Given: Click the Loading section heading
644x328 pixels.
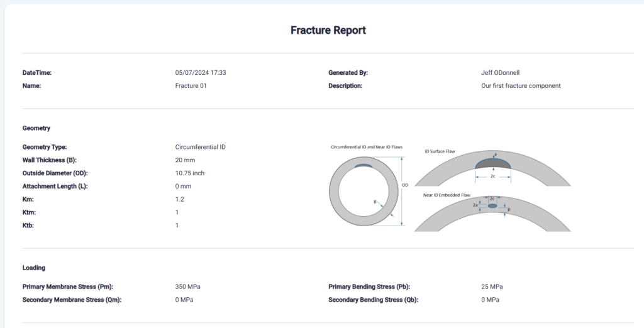Looking at the screenshot, I should [34, 268].
